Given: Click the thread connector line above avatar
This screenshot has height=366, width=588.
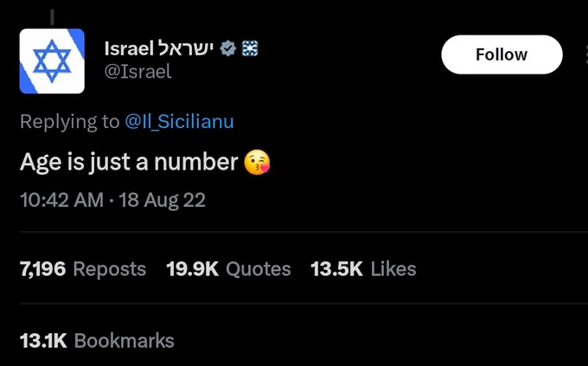Looking at the screenshot, I should [x=52, y=16].
